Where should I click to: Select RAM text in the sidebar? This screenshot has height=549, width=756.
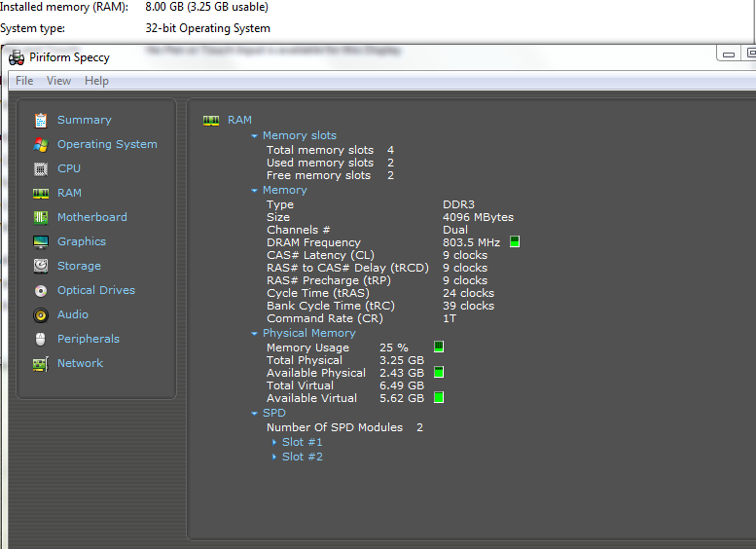(69, 193)
